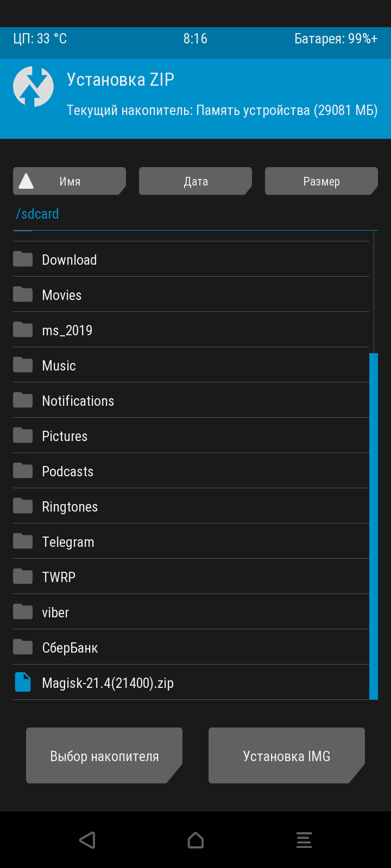Tap the back navigation triangle icon

pyautogui.click(x=87, y=840)
